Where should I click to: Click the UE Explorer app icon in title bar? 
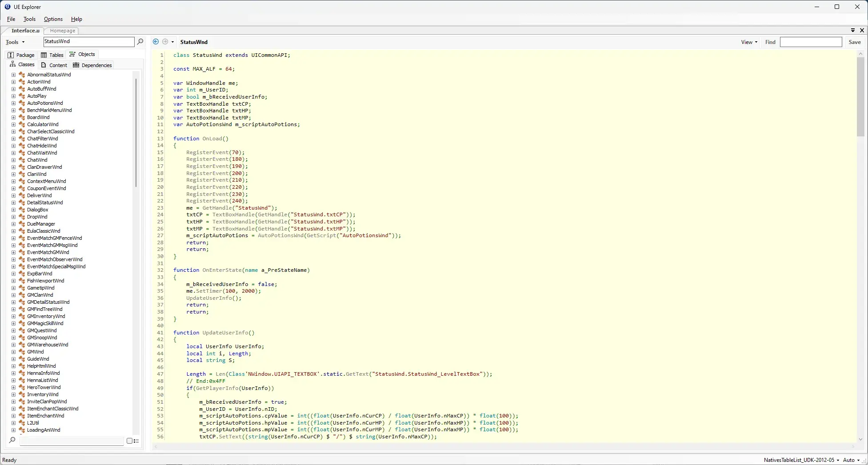point(8,7)
